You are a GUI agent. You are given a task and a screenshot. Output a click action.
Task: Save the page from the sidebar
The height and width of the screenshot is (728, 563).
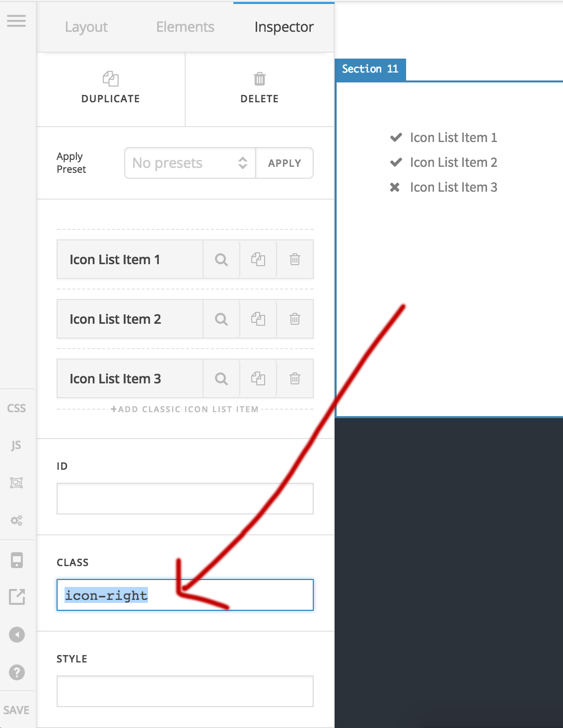coord(16,710)
